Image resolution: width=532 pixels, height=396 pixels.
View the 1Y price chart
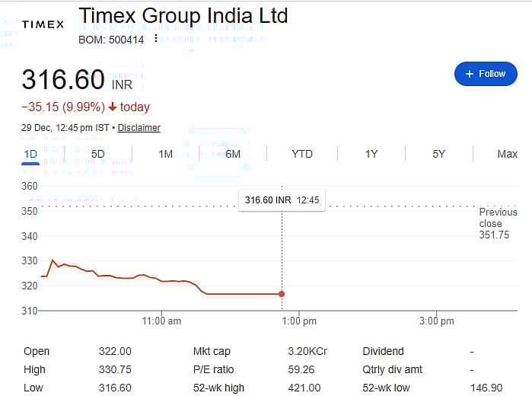pos(371,154)
